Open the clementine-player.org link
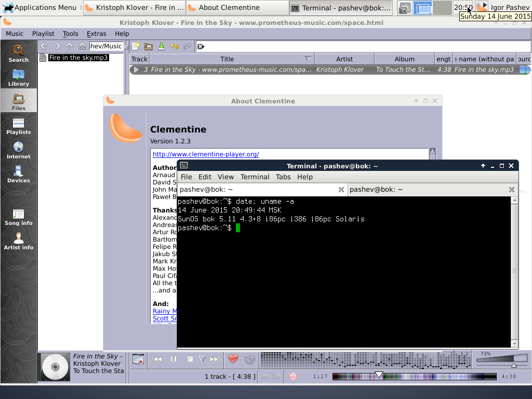 pyautogui.click(x=206, y=154)
